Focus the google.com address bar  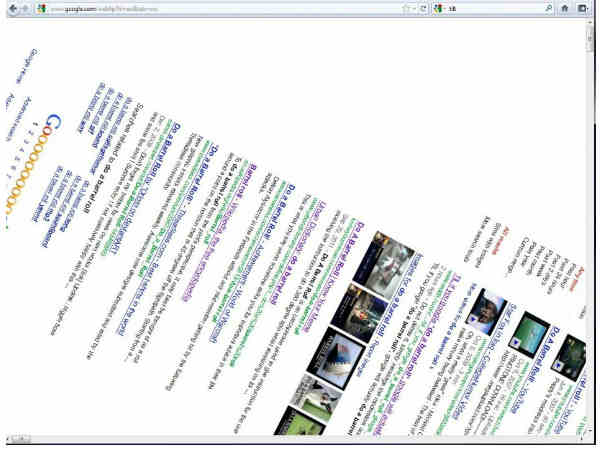click(x=222, y=8)
